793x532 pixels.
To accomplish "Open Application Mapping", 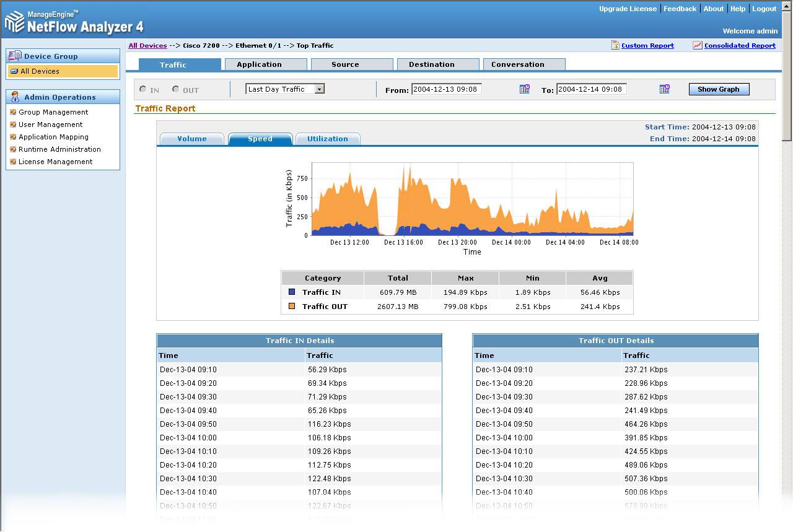I will click(x=53, y=137).
